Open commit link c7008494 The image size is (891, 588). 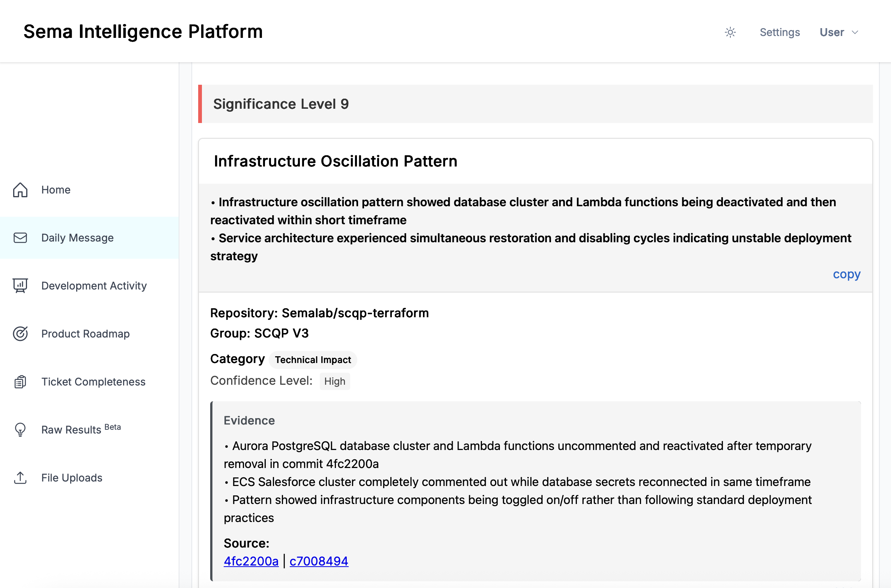[x=319, y=561]
